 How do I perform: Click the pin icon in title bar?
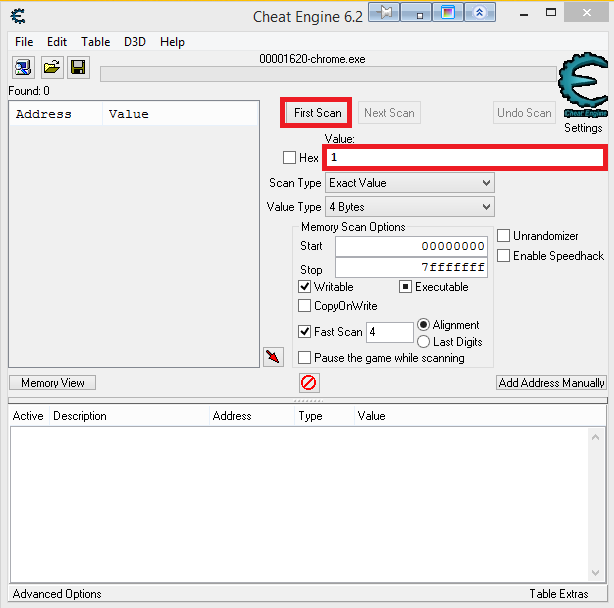pos(384,13)
